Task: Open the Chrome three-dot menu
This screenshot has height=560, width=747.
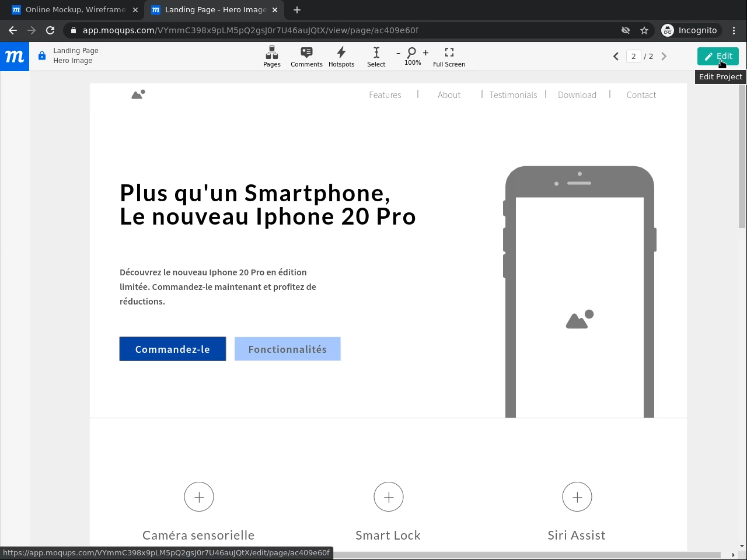Action: (x=734, y=30)
